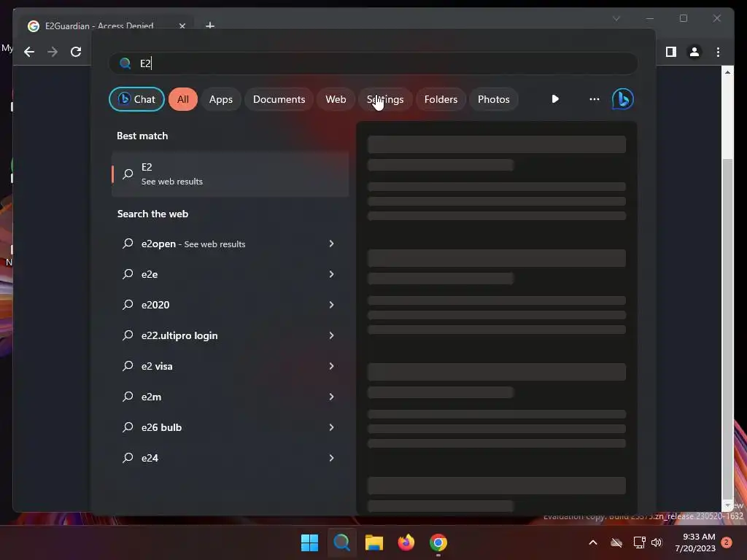This screenshot has width=747, height=560.
Task: Show more filters with the play arrow
Action: coord(555,99)
